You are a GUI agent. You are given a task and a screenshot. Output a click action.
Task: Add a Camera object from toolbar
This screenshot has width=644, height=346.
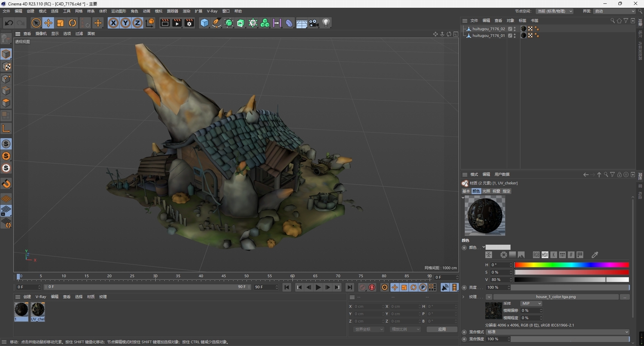point(314,23)
